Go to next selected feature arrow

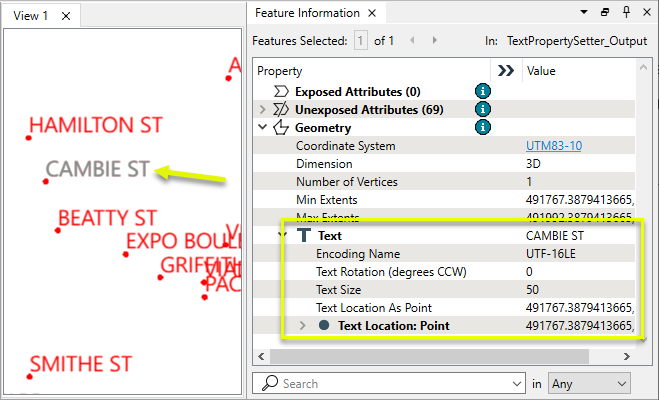(434, 41)
